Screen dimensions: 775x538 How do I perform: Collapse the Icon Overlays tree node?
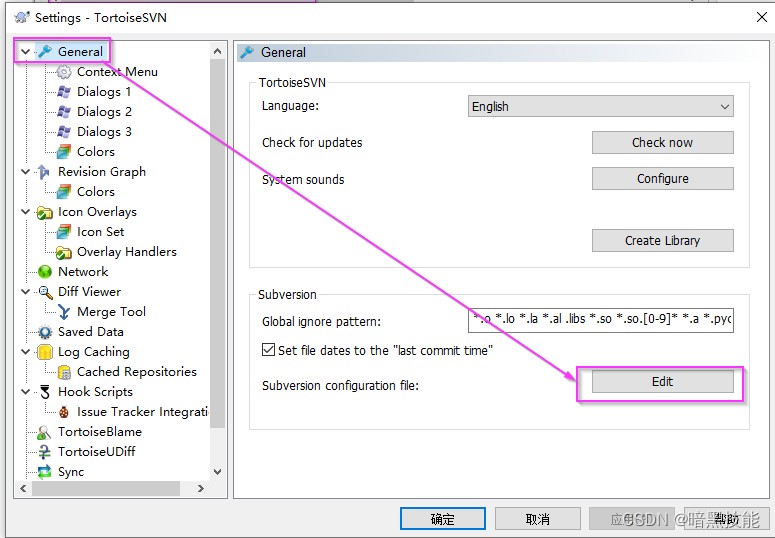pyautogui.click(x=26, y=212)
